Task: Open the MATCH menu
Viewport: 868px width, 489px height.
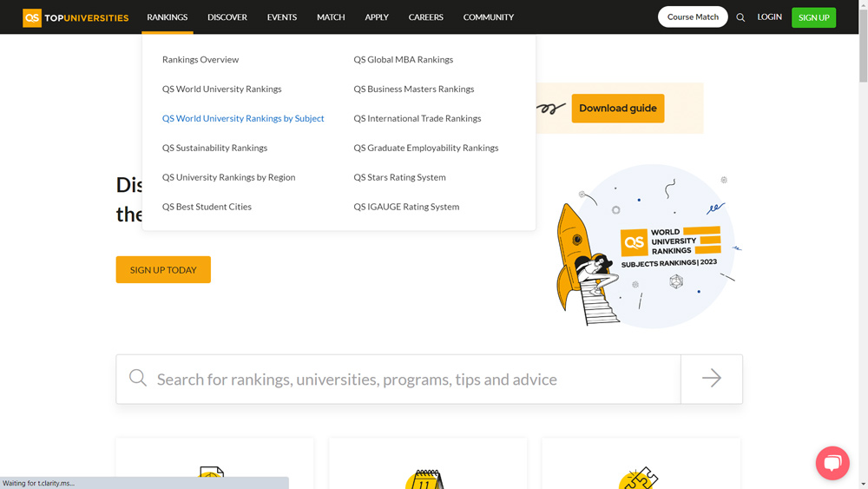Action: click(x=331, y=17)
